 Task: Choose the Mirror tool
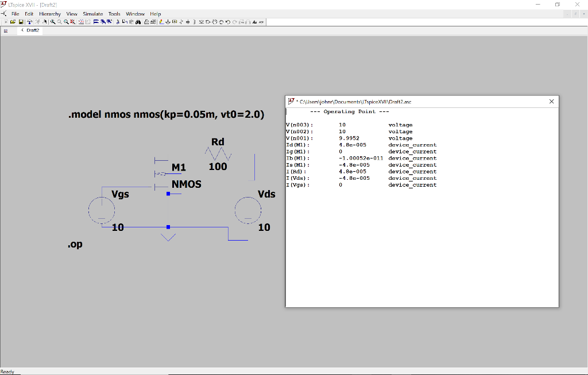click(247, 22)
